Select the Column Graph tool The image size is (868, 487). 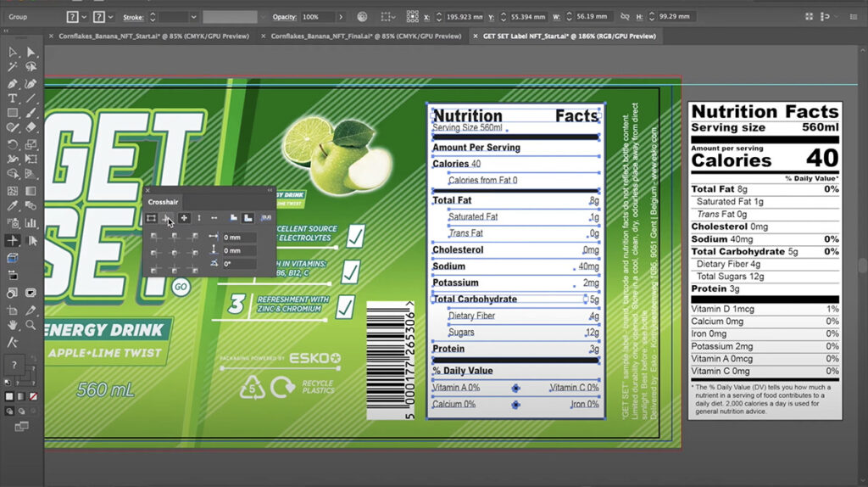click(x=31, y=223)
